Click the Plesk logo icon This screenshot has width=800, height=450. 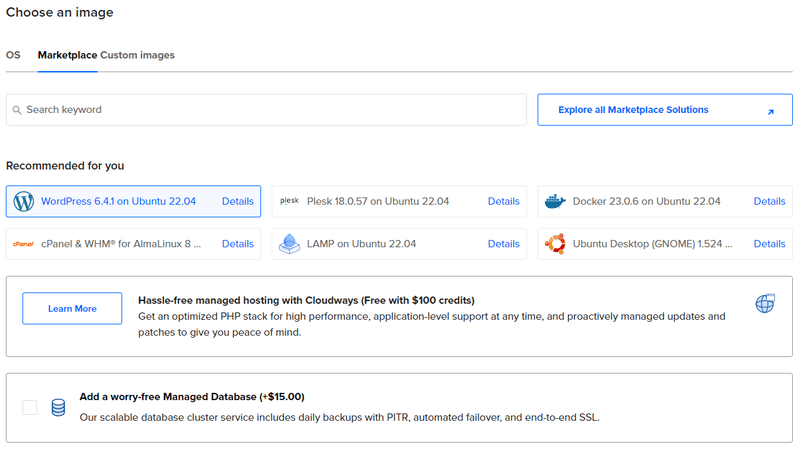[x=289, y=201]
